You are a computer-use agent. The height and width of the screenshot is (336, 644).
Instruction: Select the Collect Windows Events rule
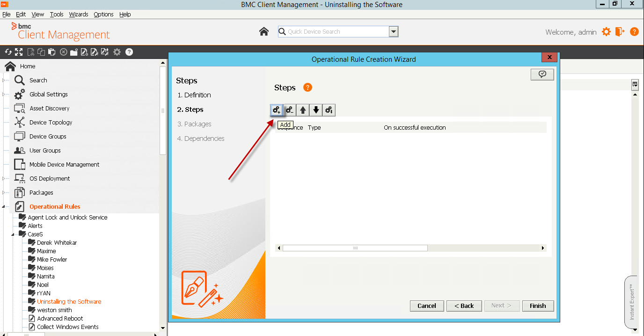coord(68,327)
